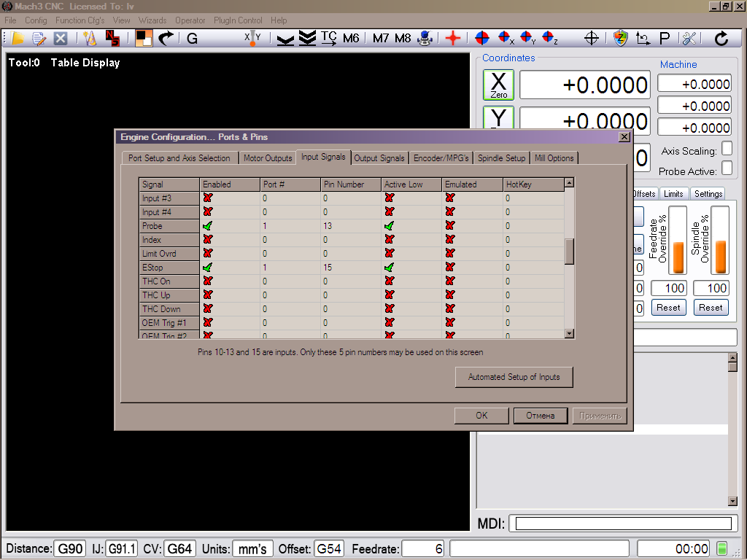747x560 pixels.
Task: Click the zero Z axis target icon
Action: point(550,38)
